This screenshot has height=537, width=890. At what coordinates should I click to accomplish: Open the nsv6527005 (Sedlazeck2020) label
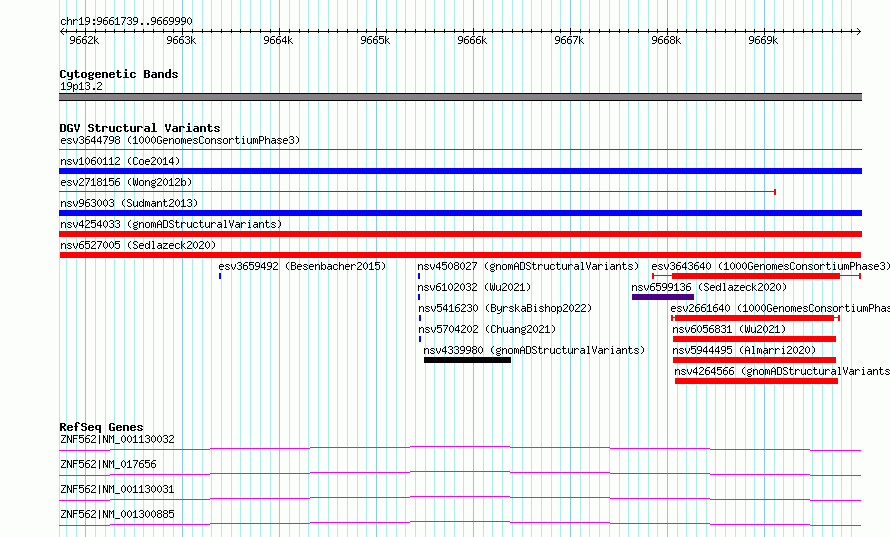138,245
